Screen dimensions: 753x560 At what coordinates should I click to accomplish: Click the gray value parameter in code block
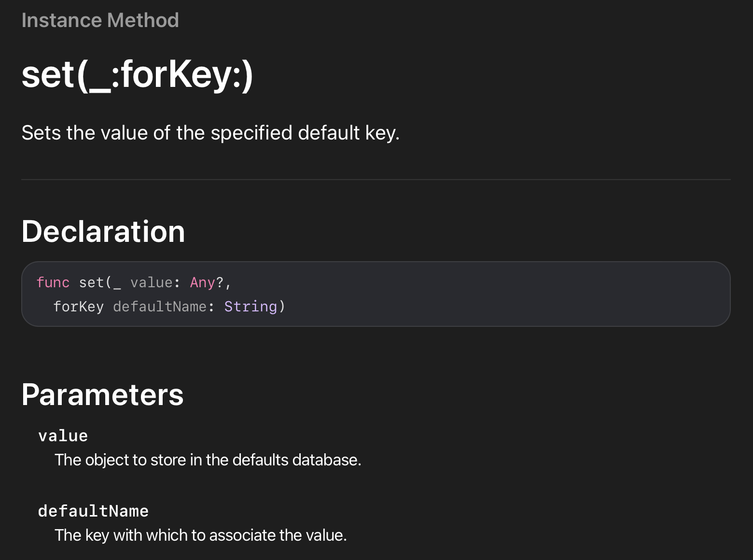[x=152, y=282]
